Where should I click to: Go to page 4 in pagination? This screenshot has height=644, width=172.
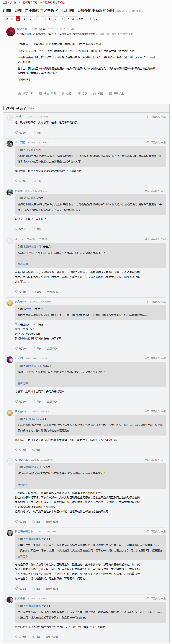[x=37, y=19]
